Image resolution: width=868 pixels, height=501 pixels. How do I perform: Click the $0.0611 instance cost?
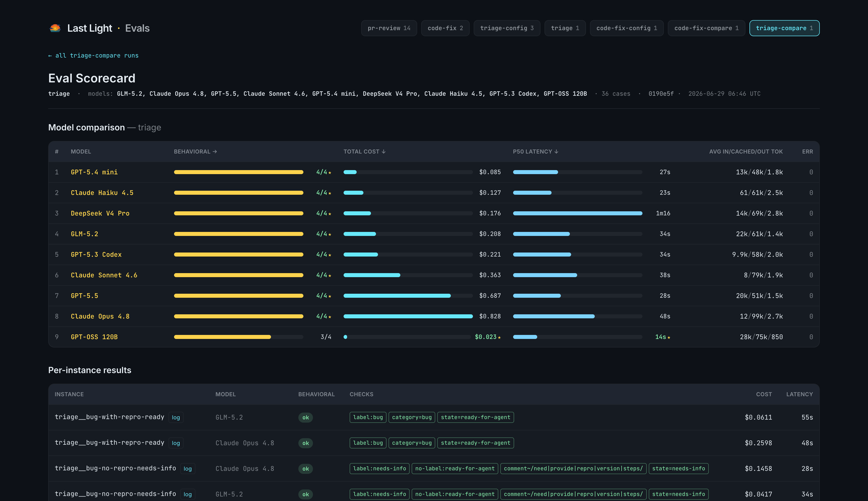758,417
